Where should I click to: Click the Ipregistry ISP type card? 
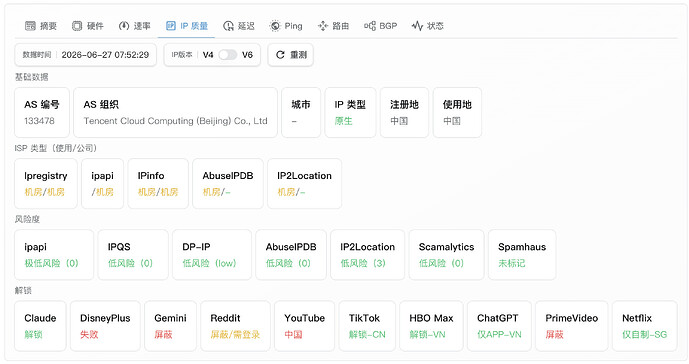coord(46,184)
